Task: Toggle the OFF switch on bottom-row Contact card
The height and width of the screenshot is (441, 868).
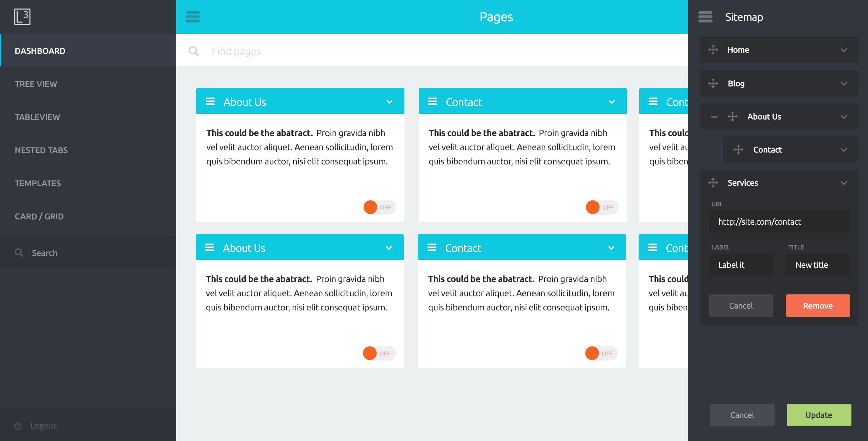Action: click(601, 353)
